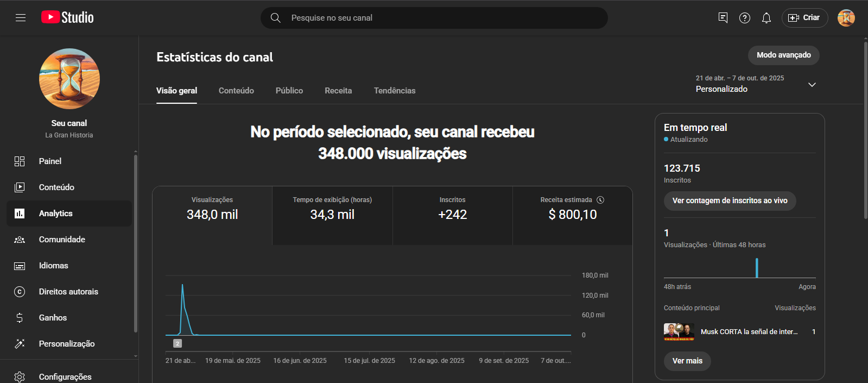The height and width of the screenshot is (383, 868).
Task: Open the Personalizado date period selector
Action: (756, 84)
